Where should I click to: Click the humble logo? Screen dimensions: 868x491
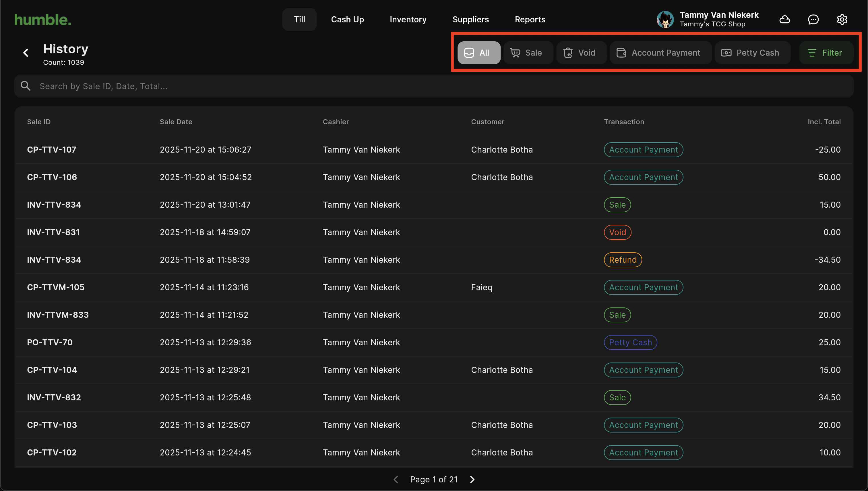42,20
